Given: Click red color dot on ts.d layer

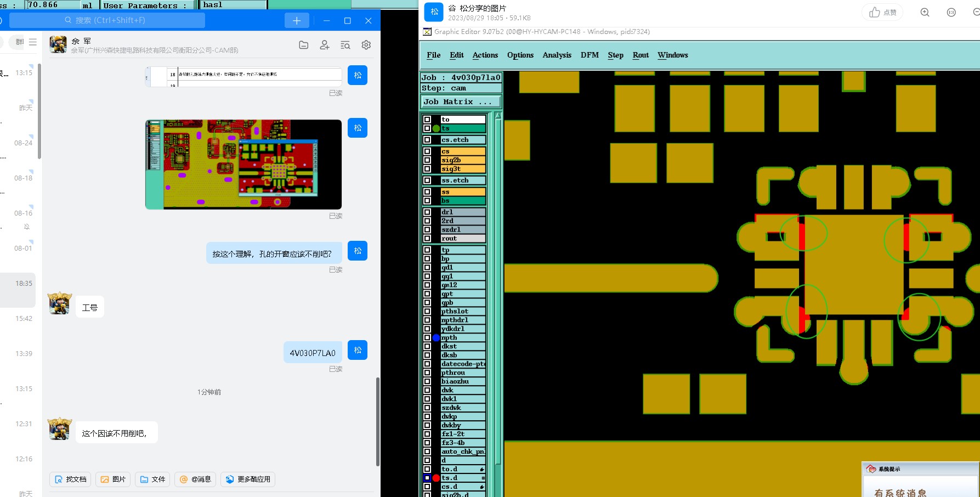Looking at the screenshot, I should tap(436, 478).
